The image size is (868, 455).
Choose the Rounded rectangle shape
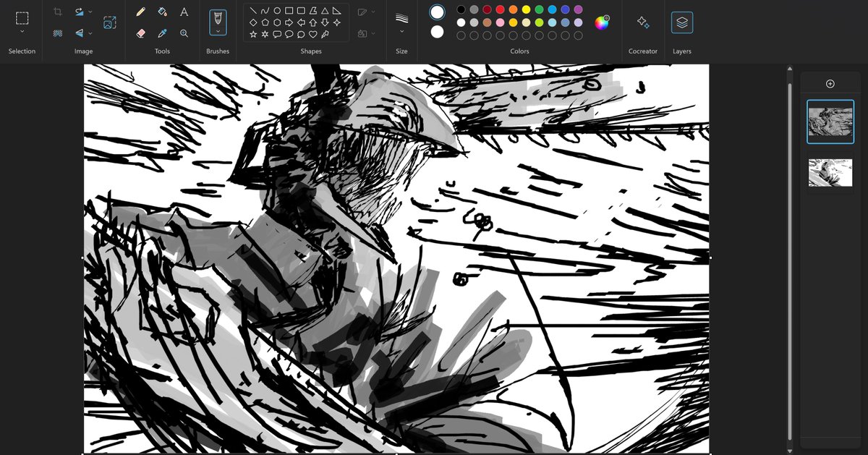coord(301,11)
